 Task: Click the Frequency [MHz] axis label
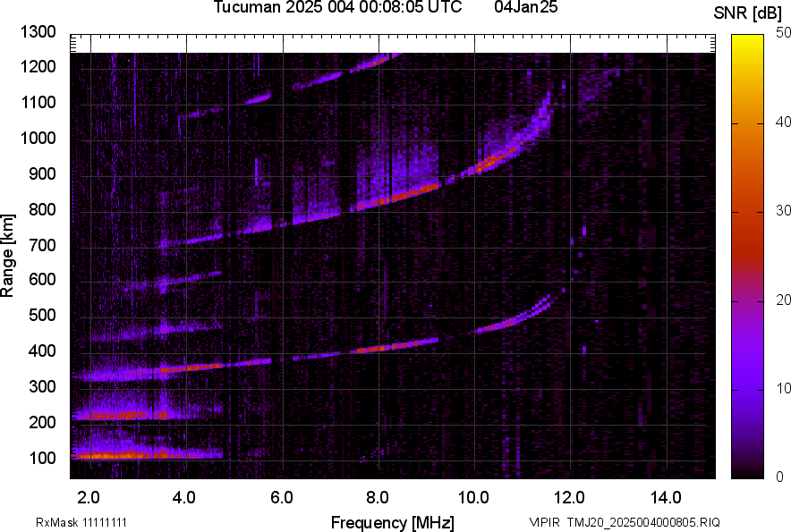tap(392, 522)
